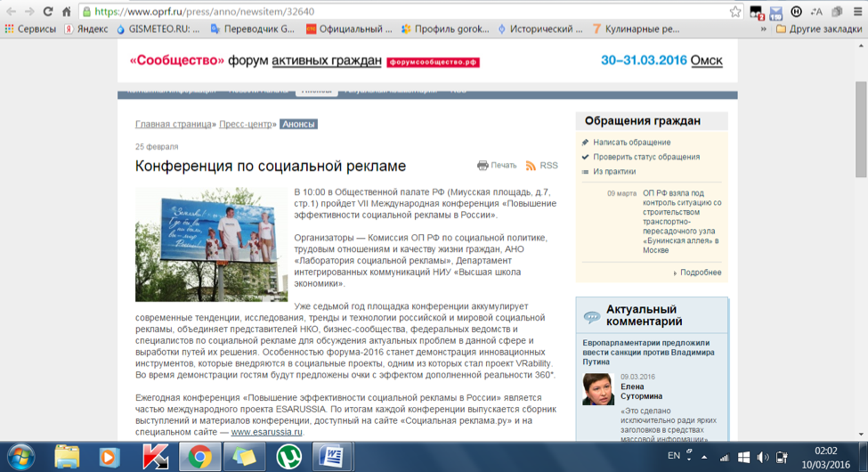Image resolution: width=868 pixels, height=472 pixels.
Task: Open the sticky notes taskbar icon
Action: pos(244,458)
